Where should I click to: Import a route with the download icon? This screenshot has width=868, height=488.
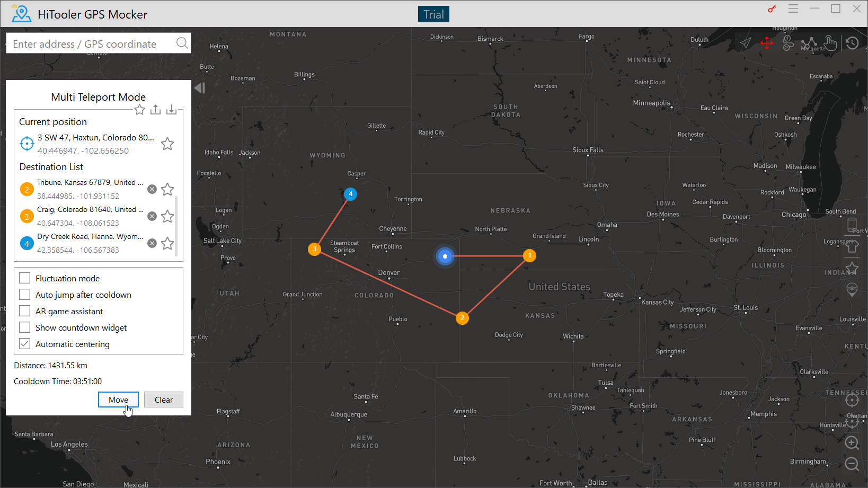point(171,110)
